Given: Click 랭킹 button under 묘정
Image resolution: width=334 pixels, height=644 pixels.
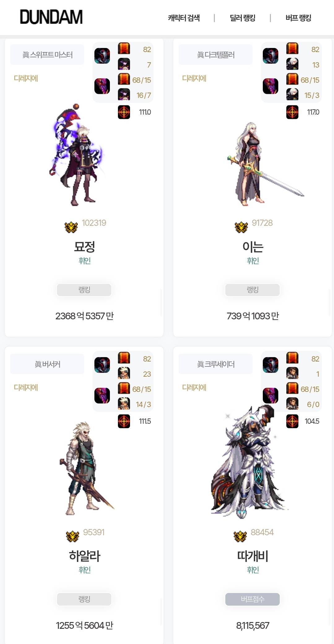Looking at the screenshot, I should [84, 290].
